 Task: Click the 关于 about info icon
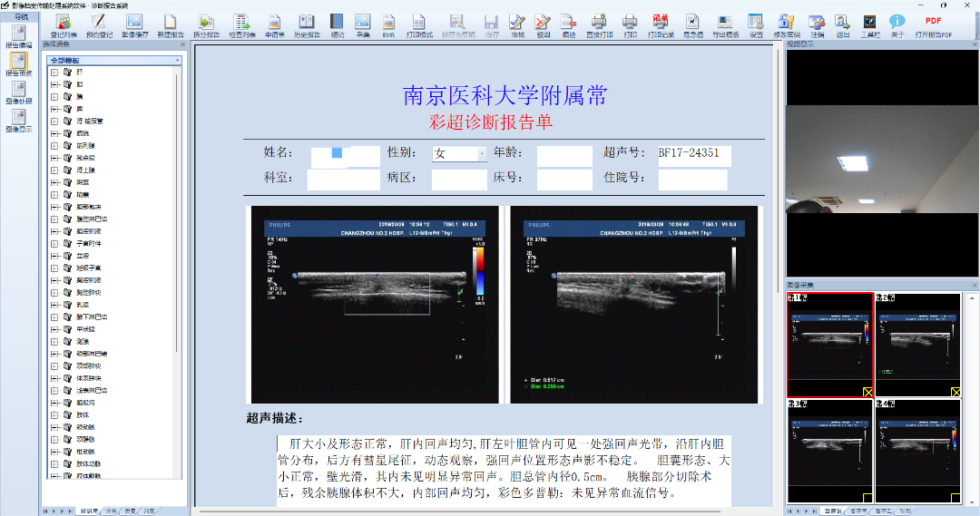point(897,26)
